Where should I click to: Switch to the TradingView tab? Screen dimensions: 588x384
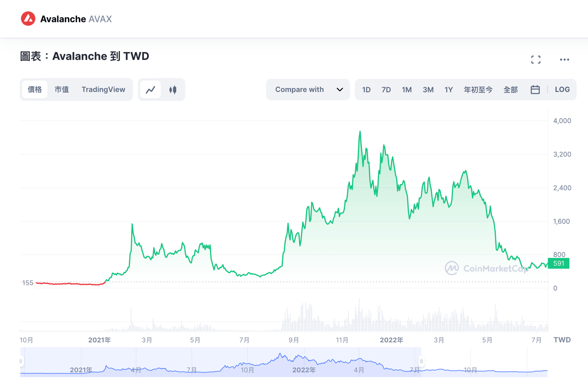[103, 90]
